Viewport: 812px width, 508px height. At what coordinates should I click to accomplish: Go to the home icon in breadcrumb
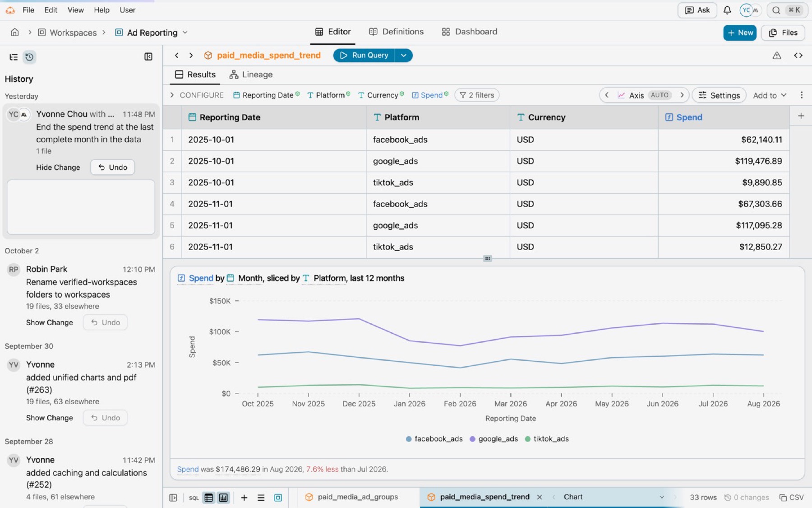[x=15, y=33]
